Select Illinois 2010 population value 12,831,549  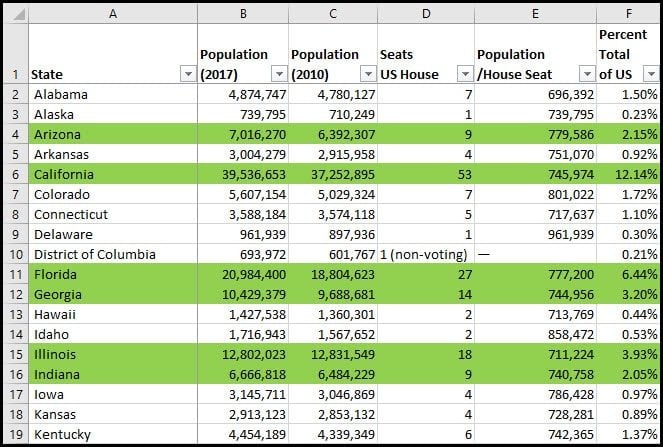tap(333, 354)
